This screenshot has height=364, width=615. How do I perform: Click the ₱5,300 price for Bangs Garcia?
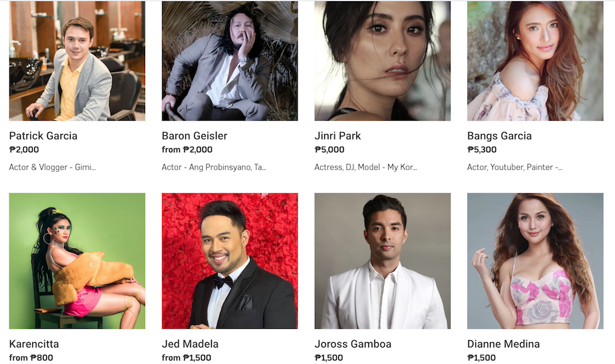click(481, 150)
